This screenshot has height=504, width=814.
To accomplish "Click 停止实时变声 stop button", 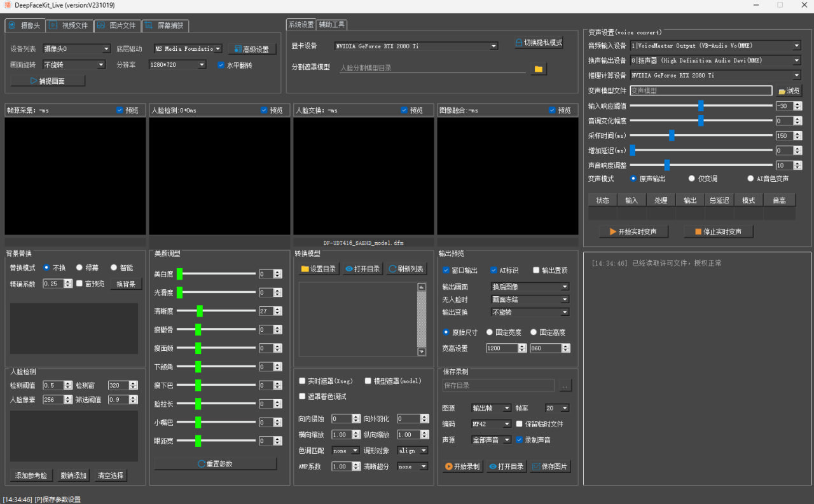I will click(x=718, y=231).
